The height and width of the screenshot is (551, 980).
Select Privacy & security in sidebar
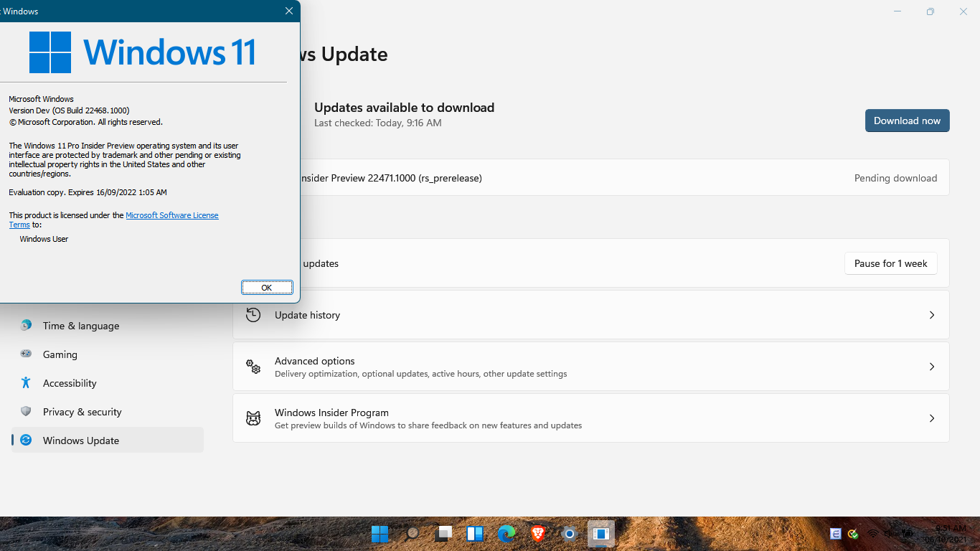click(108, 412)
